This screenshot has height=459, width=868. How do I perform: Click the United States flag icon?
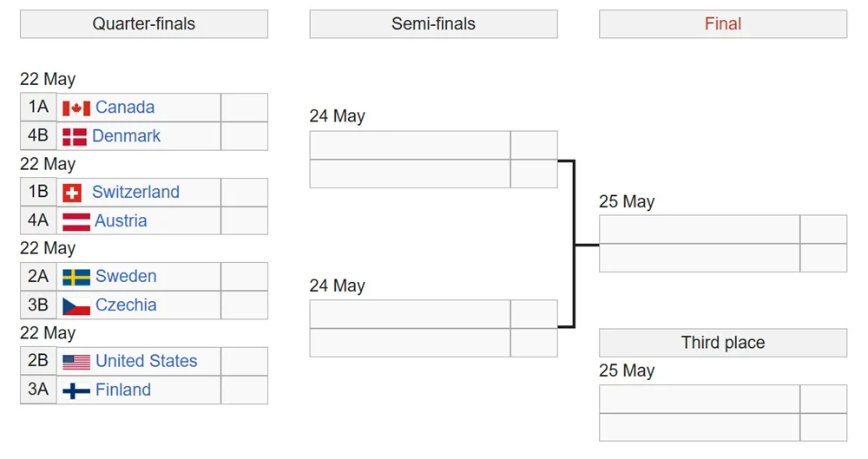click(76, 362)
